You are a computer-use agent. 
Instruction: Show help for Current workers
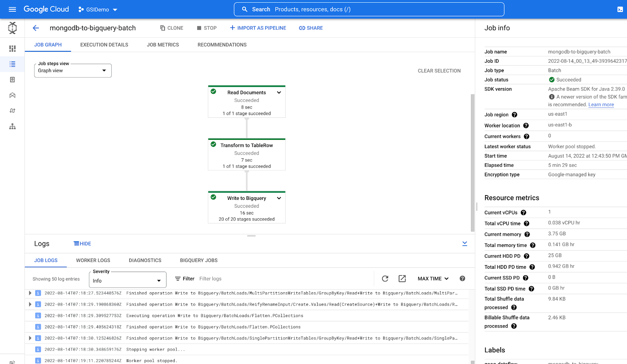[x=527, y=137]
